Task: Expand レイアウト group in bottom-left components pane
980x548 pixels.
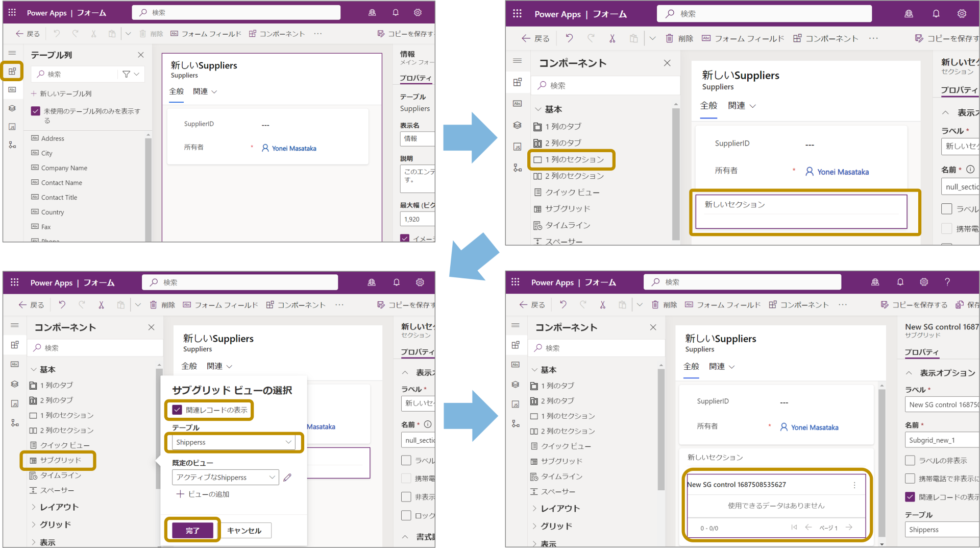Action: 34,507
